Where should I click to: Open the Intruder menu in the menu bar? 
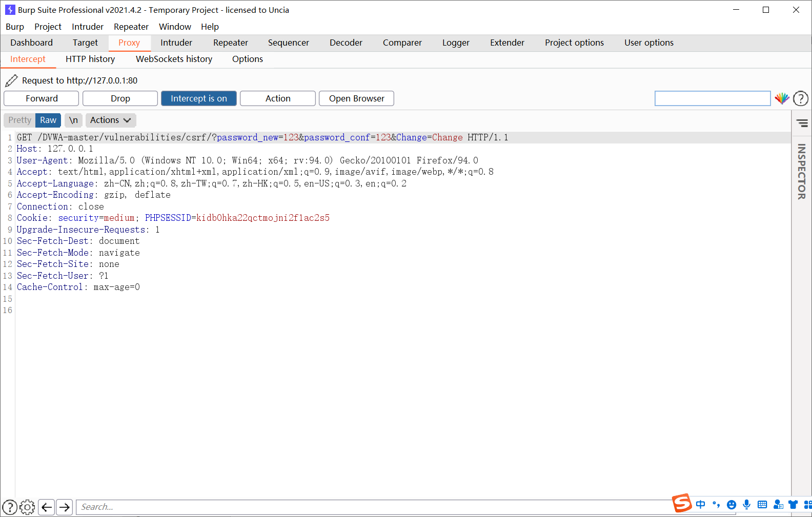(88, 27)
